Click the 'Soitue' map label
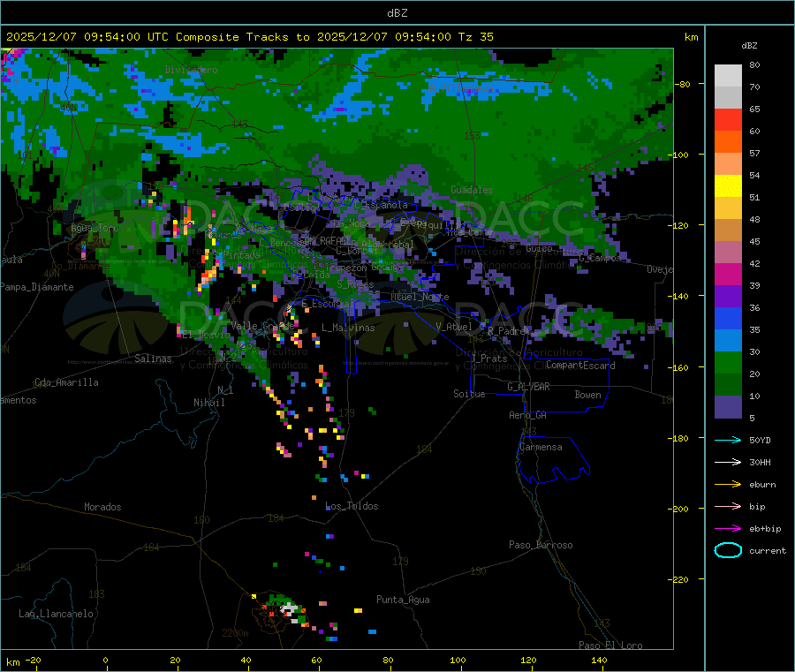The height and width of the screenshot is (672, 795). [469, 394]
